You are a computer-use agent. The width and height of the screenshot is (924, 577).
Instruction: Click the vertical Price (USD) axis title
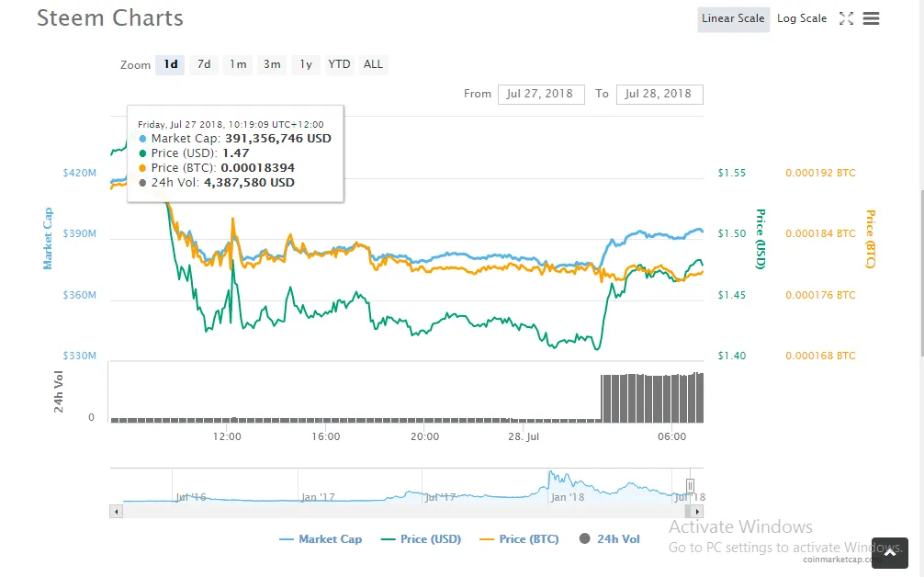(x=761, y=239)
